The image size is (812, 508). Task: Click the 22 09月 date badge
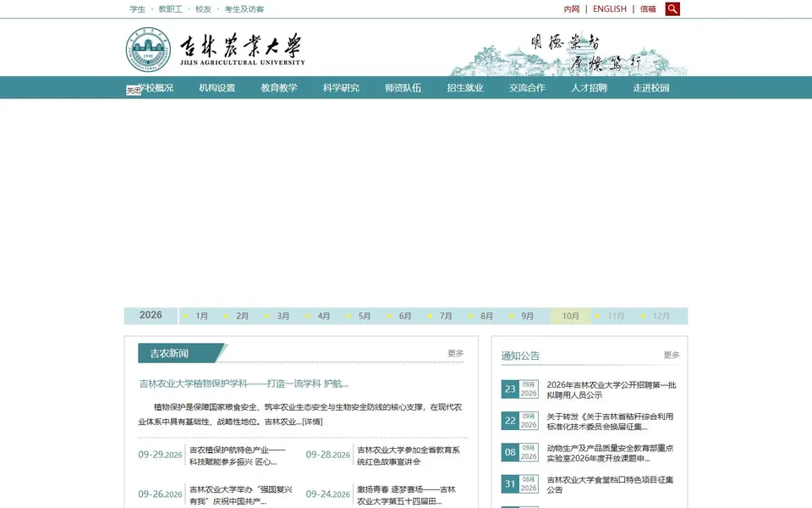[x=520, y=421]
